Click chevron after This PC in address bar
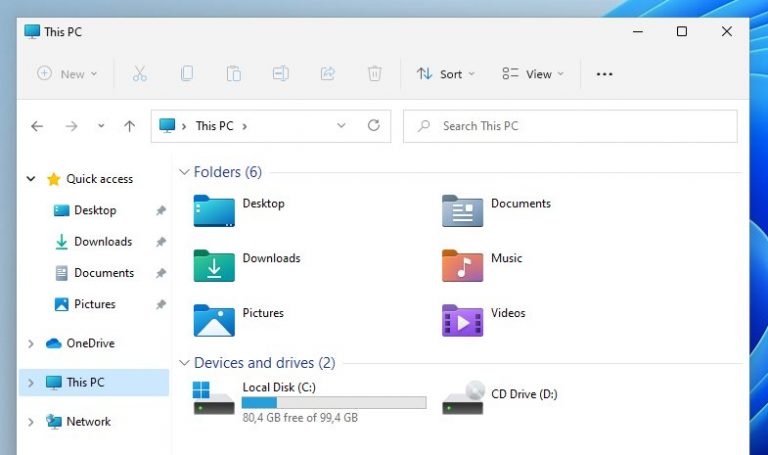Viewport: 768px width, 455px height. point(244,126)
